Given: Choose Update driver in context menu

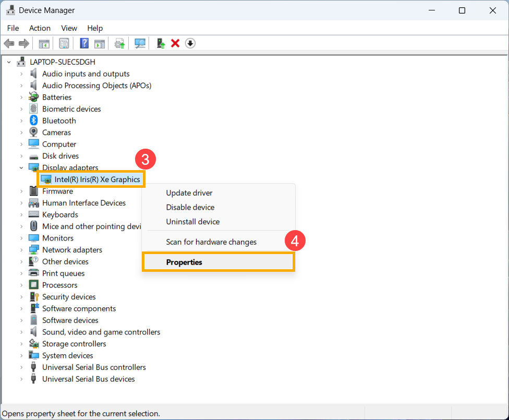Looking at the screenshot, I should point(219,193).
